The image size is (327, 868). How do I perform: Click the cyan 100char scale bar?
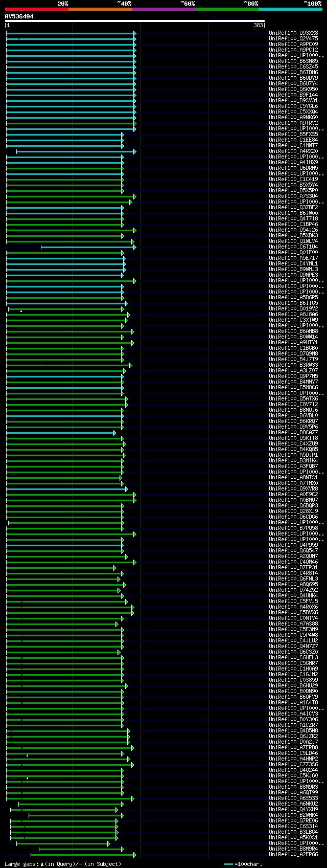click(x=228, y=864)
